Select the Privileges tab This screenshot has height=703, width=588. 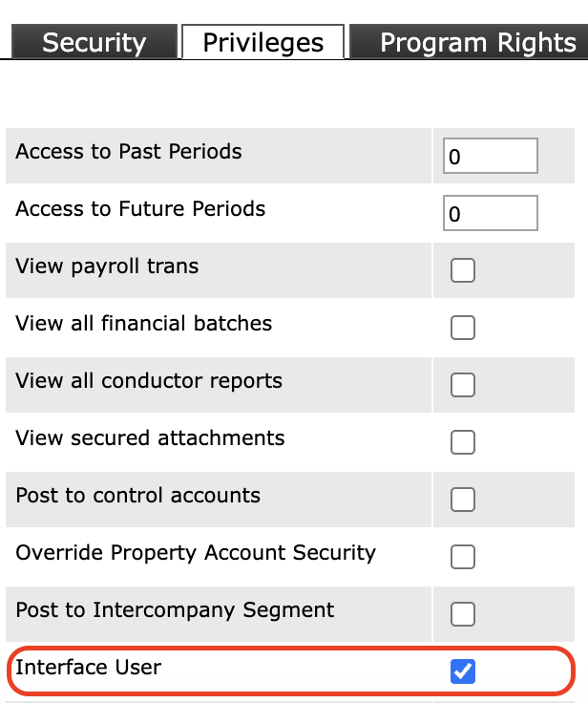tap(262, 43)
